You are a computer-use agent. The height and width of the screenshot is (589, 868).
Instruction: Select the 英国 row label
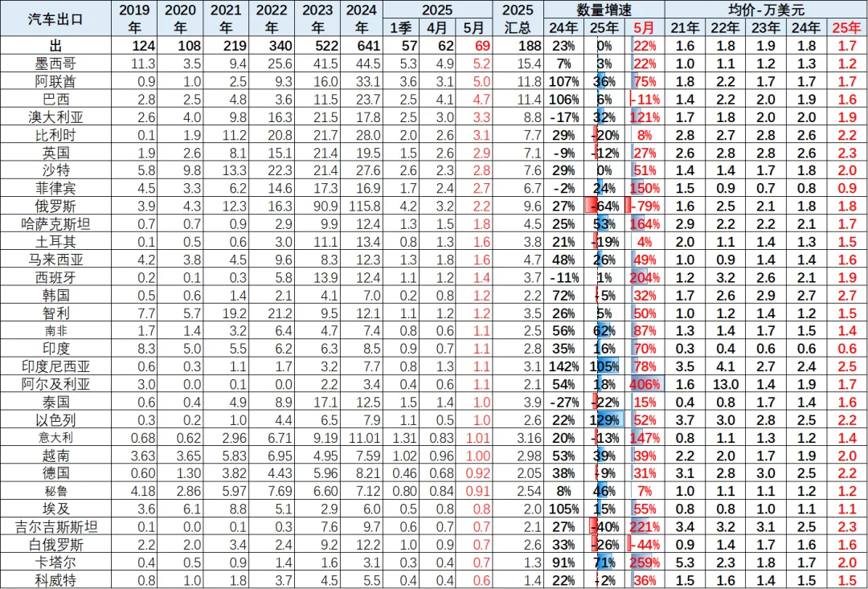coord(55,153)
